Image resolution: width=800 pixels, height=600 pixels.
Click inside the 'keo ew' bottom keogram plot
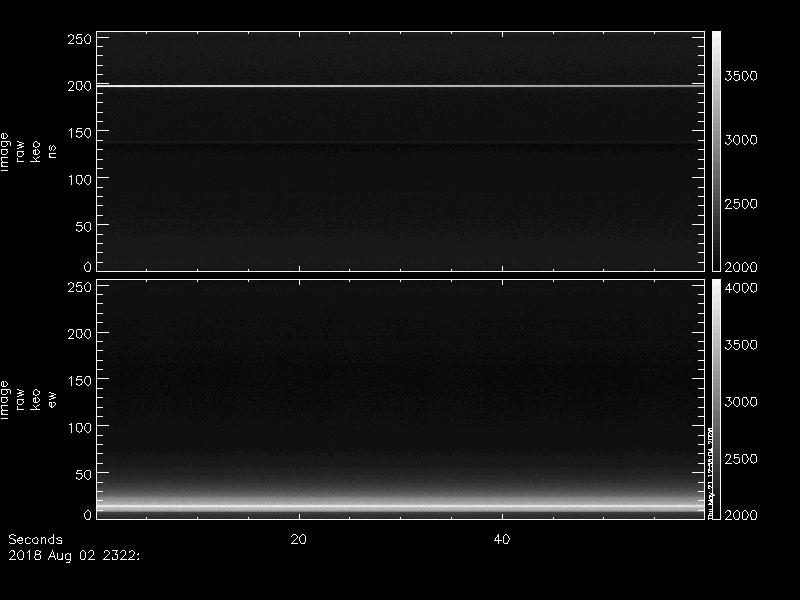click(x=401, y=399)
